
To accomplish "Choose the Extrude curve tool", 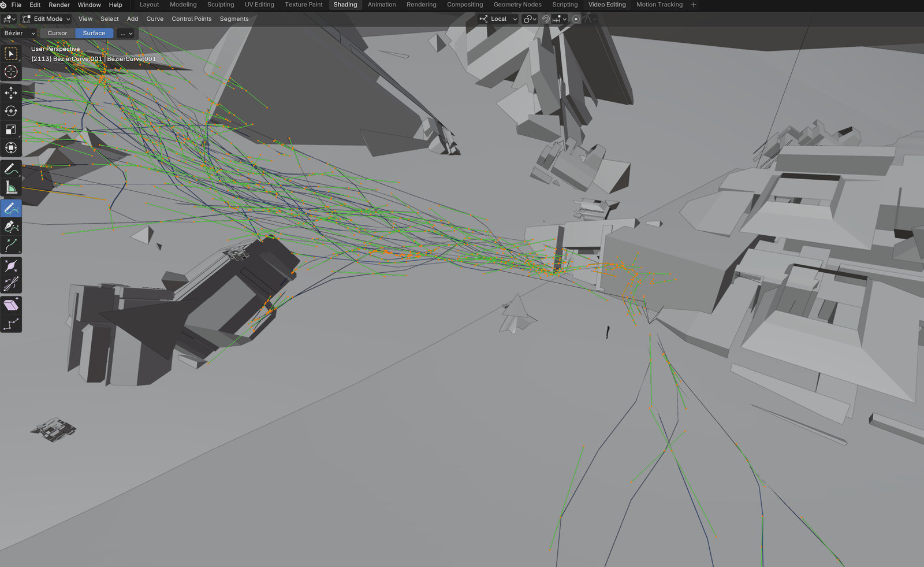I will click(11, 245).
